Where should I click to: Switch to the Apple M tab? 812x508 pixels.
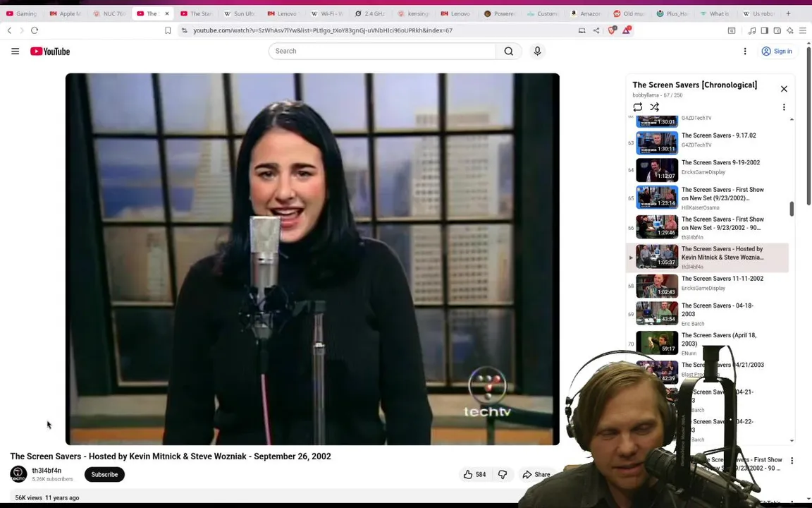pos(66,13)
